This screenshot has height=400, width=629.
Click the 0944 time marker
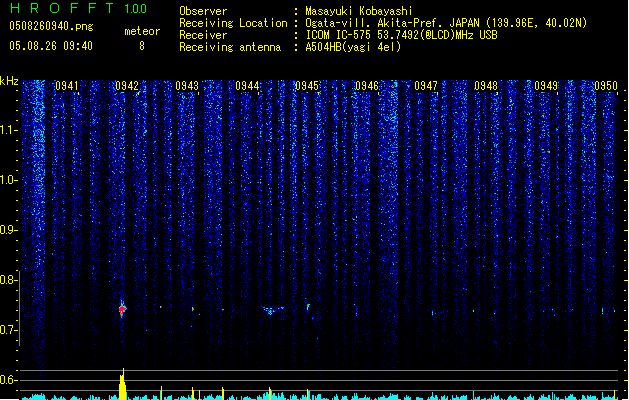coord(247,86)
